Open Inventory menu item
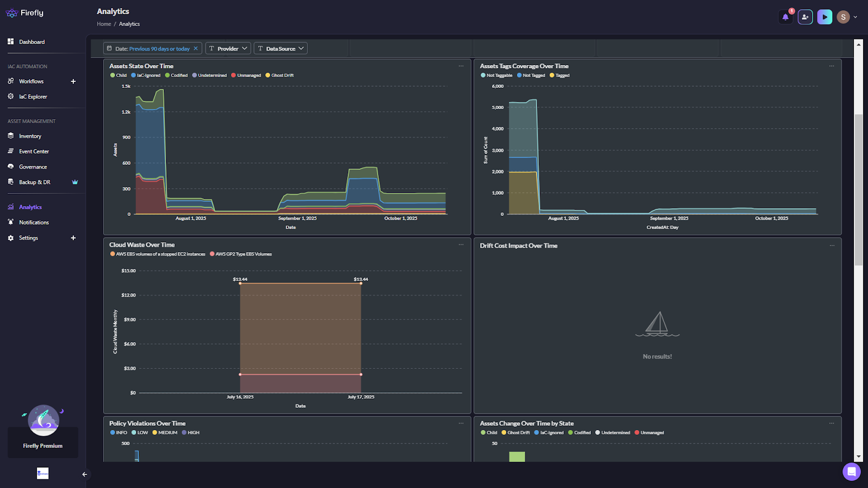The image size is (868, 488). pos(30,136)
